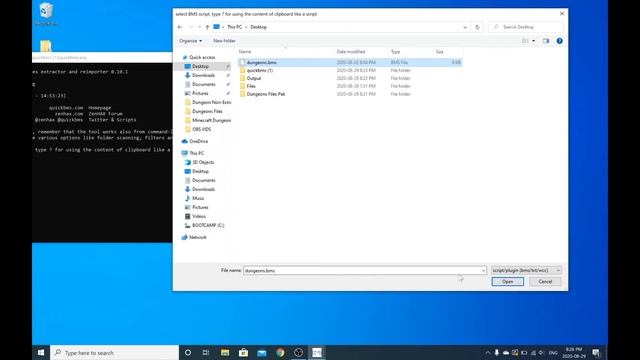Open Music under This PC

198,198
